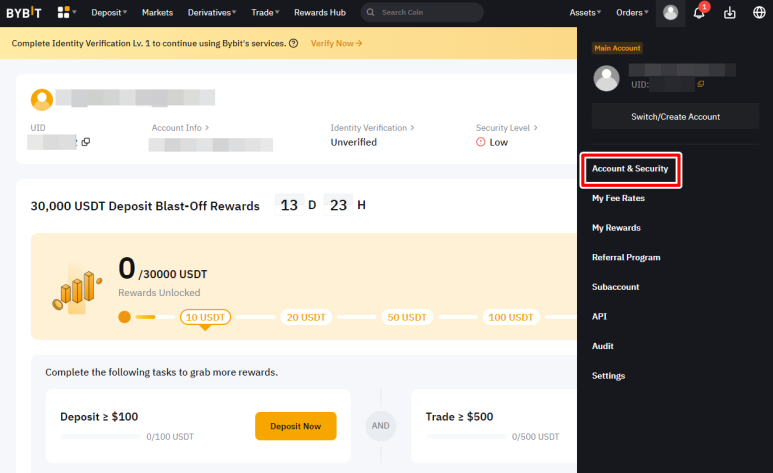Viewport: 773px width, 473px height.
Task: Open the notifications bell icon
Action: tap(699, 13)
